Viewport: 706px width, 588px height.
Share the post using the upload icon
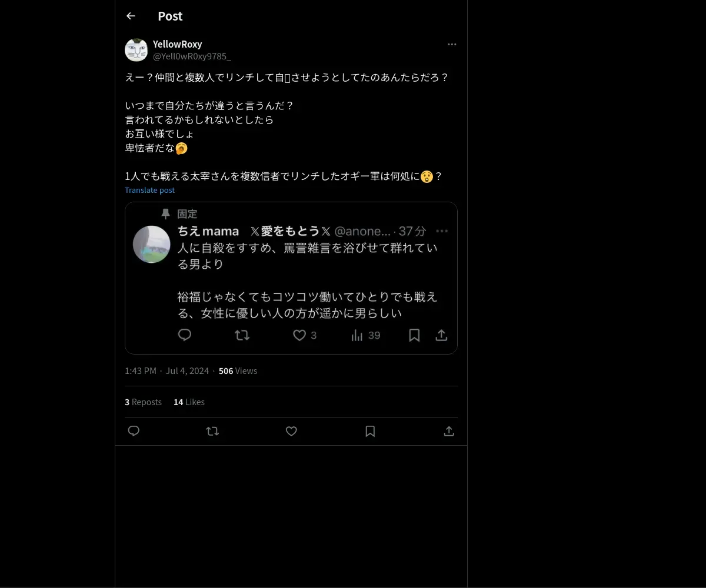449,431
